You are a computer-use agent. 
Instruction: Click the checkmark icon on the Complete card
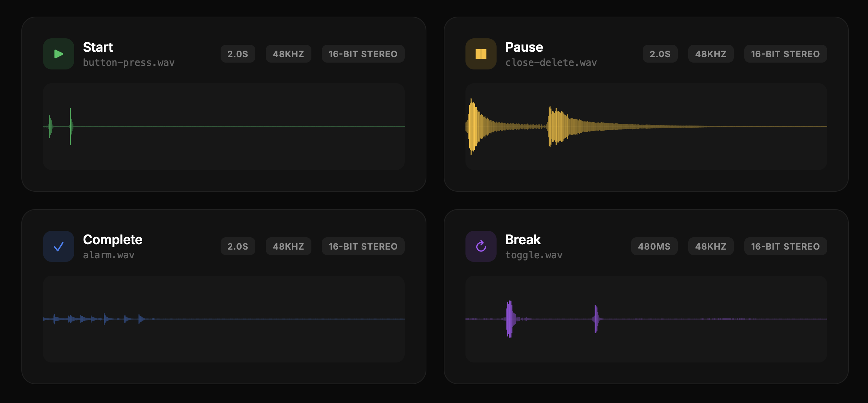click(58, 246)
